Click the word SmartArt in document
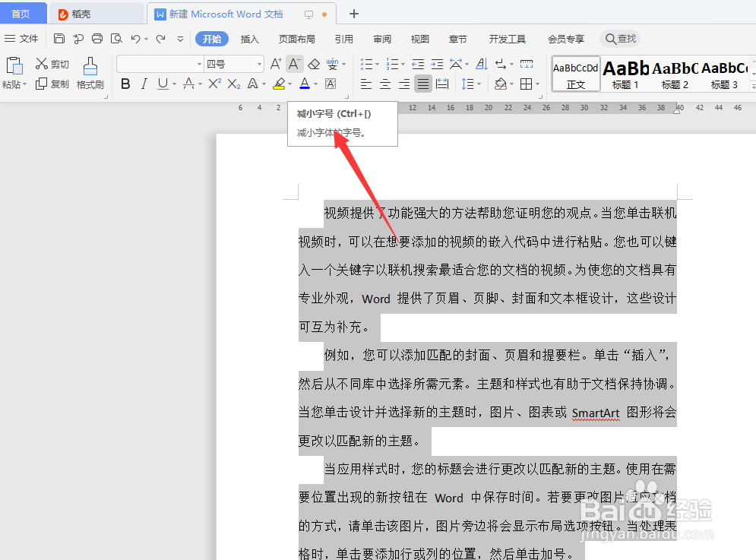 coord(596,413)
